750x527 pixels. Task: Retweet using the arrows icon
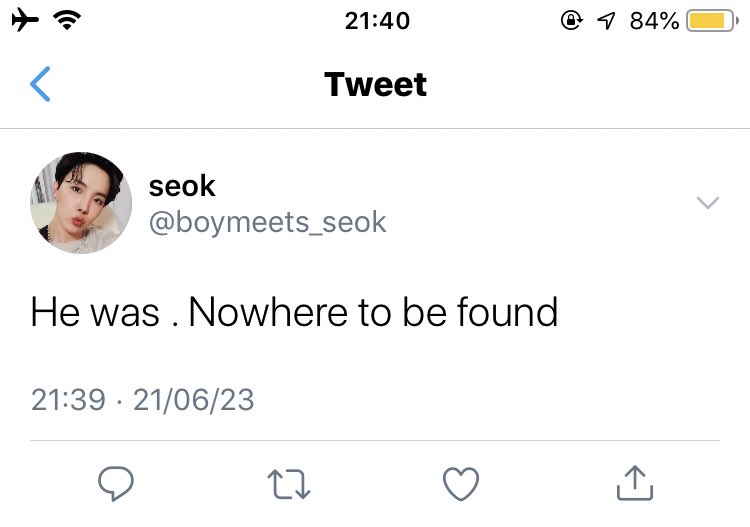click(289, 484)
